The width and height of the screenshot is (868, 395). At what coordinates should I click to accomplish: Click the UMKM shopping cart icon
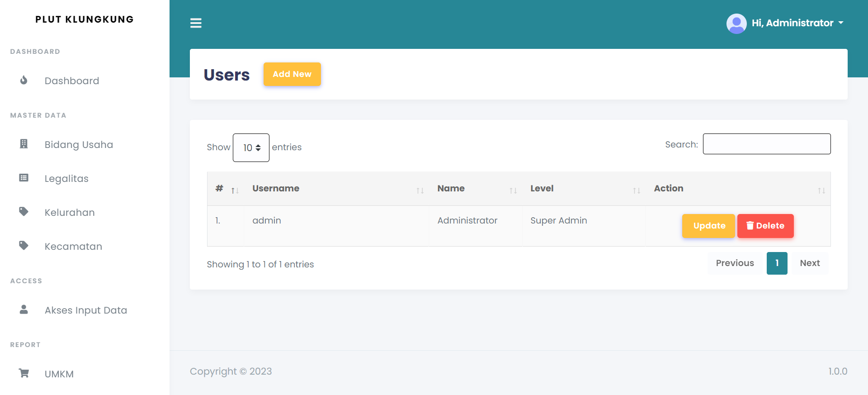tap(24, 373)
